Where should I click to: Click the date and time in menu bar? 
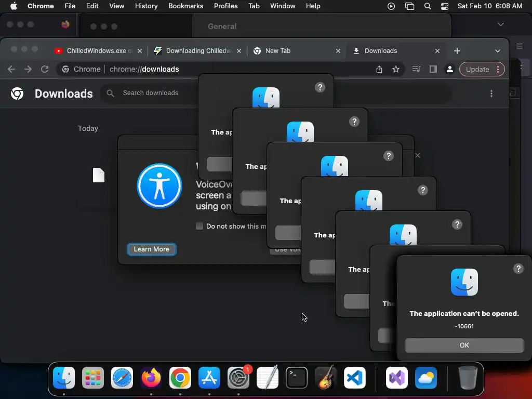tap(489, 6)
